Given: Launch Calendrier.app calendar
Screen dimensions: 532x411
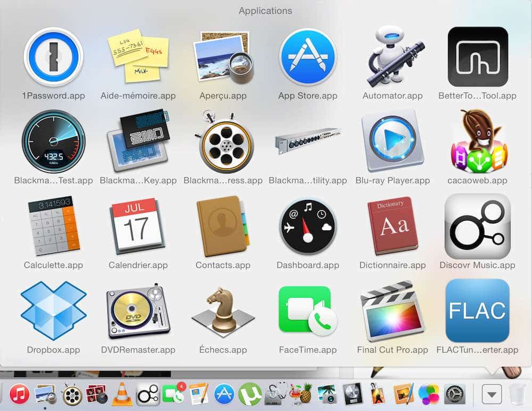Looking at the screenshot, I should coord(138,226).
